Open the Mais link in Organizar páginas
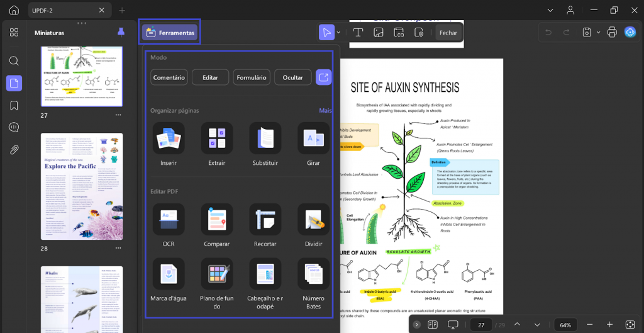Image resolution: width=644 pixels, height=333 pixels. click(x=325, y=111)
